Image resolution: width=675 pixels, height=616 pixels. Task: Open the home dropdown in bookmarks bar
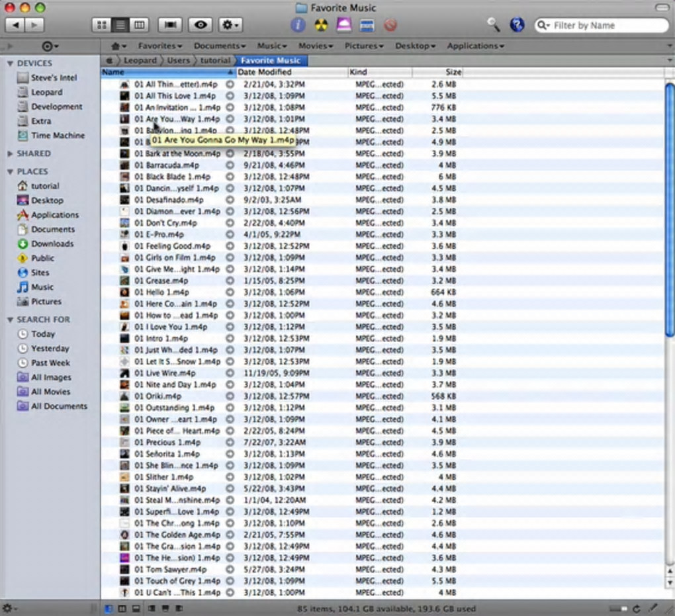(x=118, y=46)
